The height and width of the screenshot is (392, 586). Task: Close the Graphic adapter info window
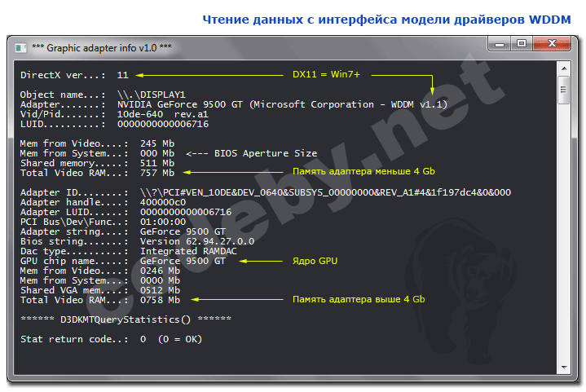click(552, 44)
